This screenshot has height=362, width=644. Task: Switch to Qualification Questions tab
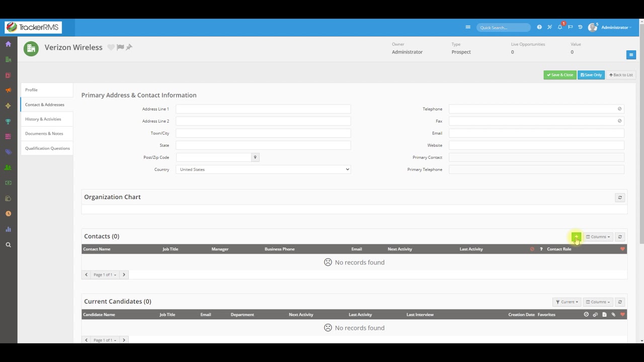tap(47, 148)
